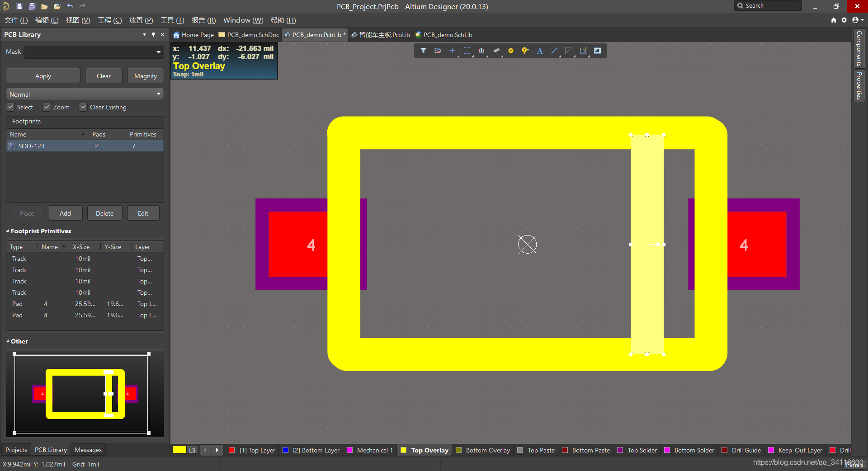Click the Save All icon

(x=32, y=6)
